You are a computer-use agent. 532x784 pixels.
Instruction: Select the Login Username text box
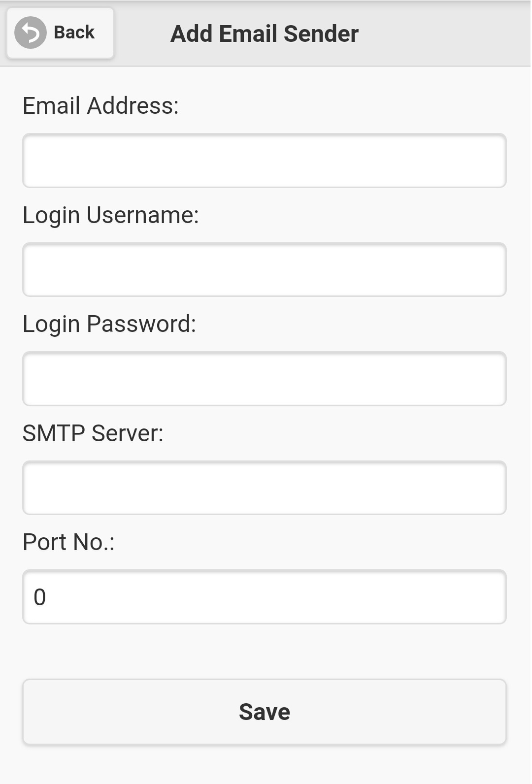coord(264,270)
